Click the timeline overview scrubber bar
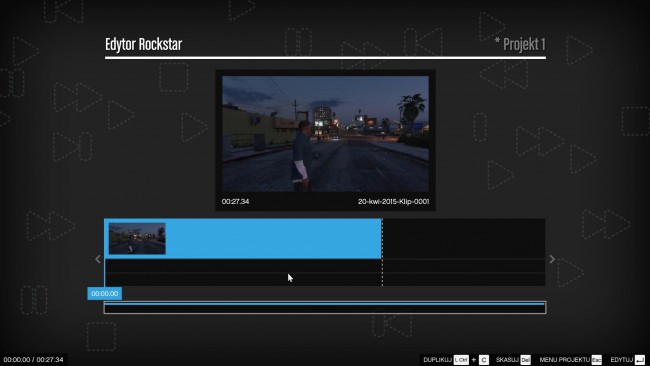Viewport: 650px width, 366px height. (325, 308)
